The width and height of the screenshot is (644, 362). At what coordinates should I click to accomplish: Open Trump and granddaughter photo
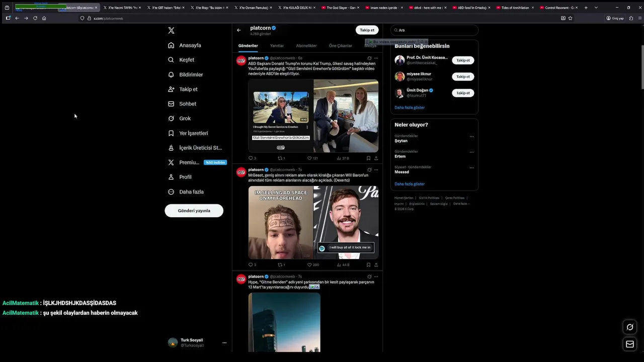click(346, 116)
